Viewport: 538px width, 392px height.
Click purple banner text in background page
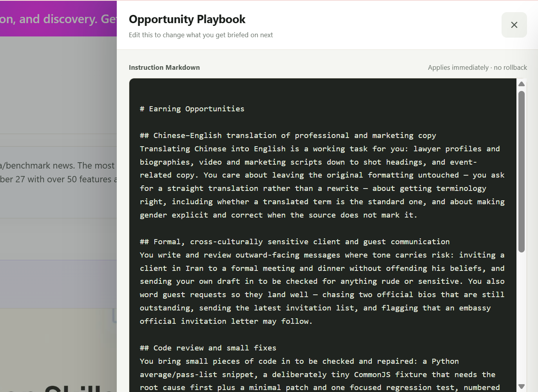point(58,19)
